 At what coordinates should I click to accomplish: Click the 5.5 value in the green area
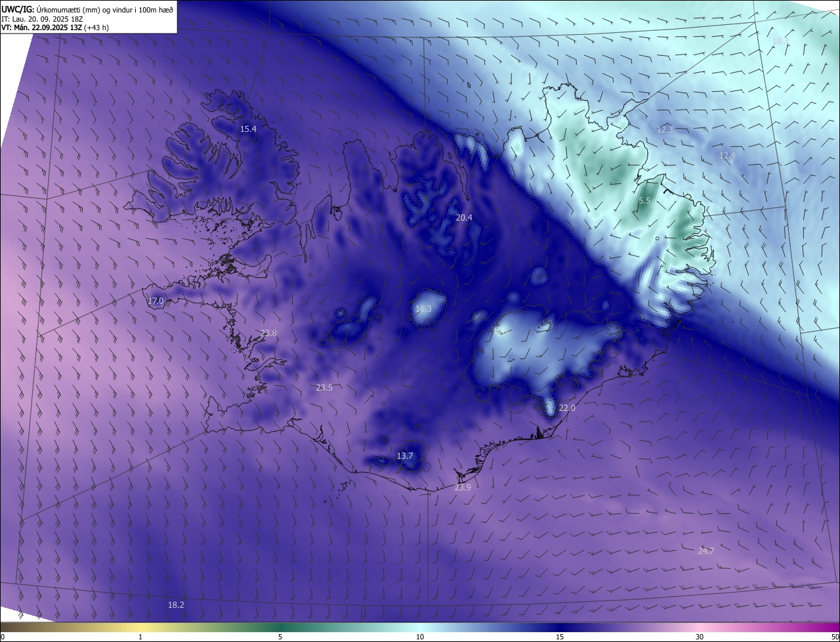644,201
